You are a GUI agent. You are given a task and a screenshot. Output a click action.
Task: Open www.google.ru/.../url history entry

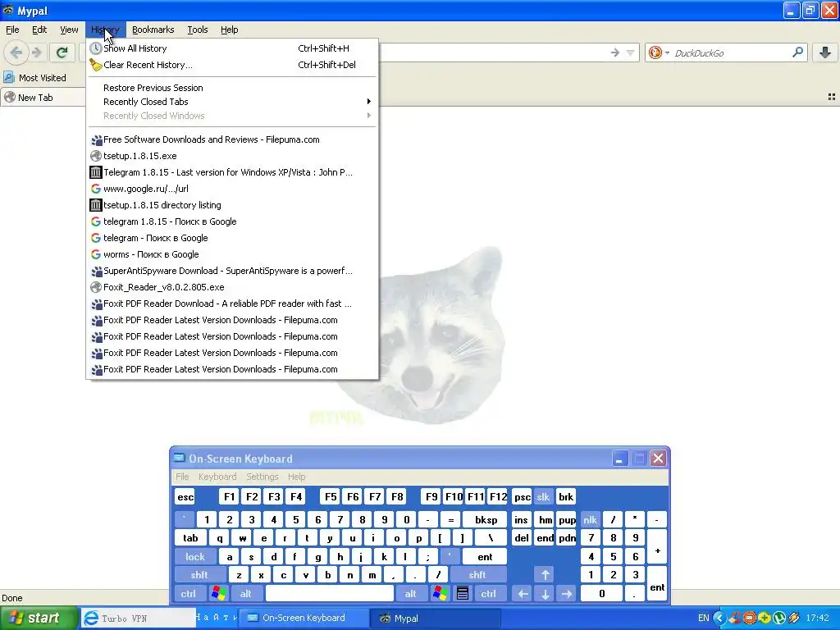click(232, 189)
